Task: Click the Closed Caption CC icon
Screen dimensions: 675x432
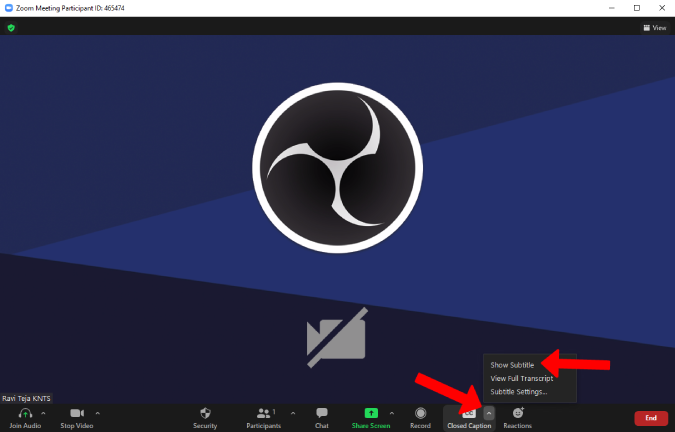Action: coord(469,413)
